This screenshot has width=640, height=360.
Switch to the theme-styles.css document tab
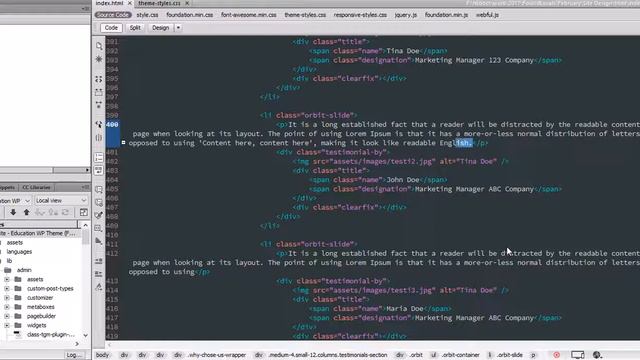point(159,3)
